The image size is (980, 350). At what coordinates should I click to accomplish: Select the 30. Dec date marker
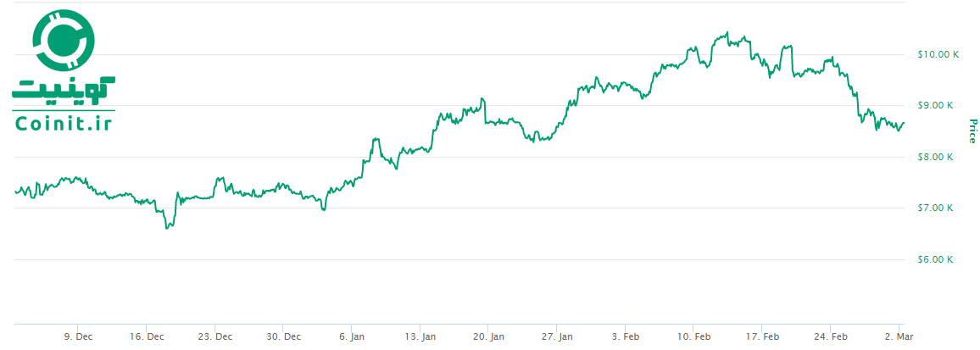click(284, 336)
